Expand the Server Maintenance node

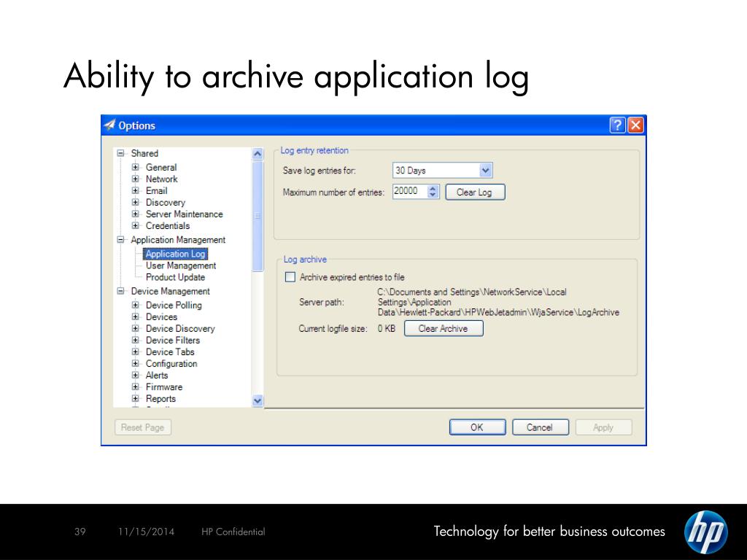coord(135,214)
